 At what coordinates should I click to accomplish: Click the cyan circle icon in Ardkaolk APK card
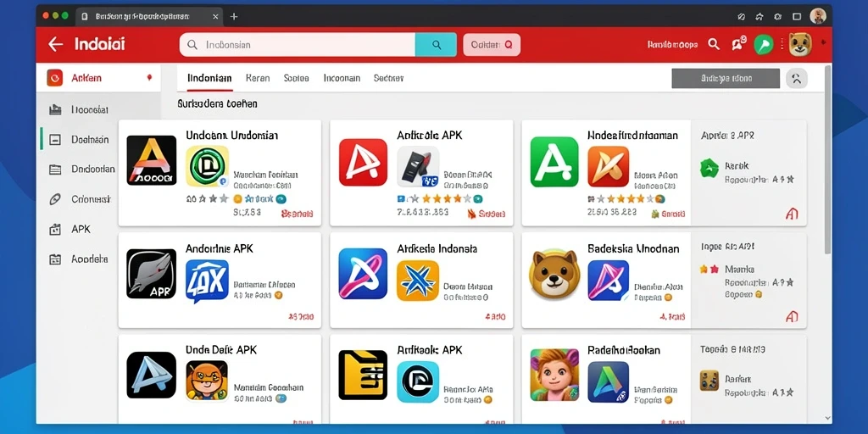coord(418,382)
